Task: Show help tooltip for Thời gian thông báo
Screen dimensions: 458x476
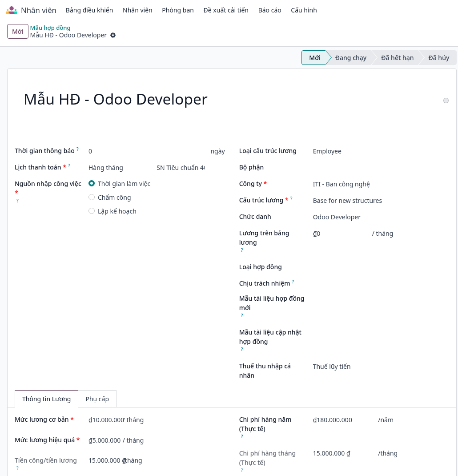Action: [77, 149]
